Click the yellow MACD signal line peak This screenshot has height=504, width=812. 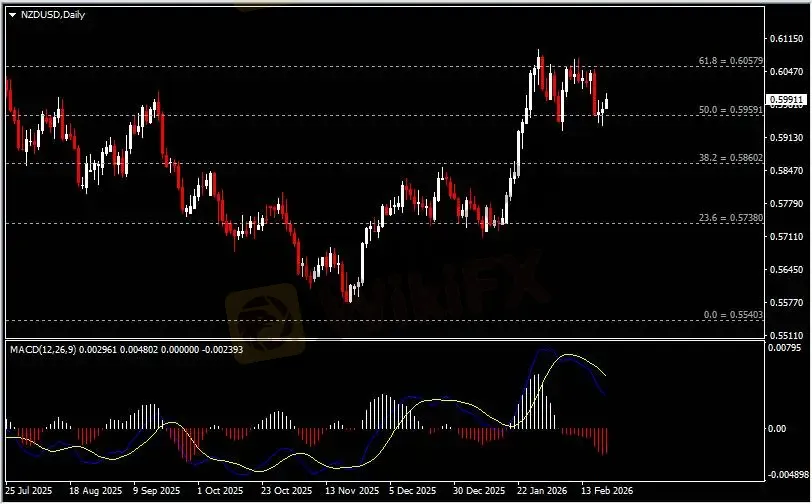[571, 355]
